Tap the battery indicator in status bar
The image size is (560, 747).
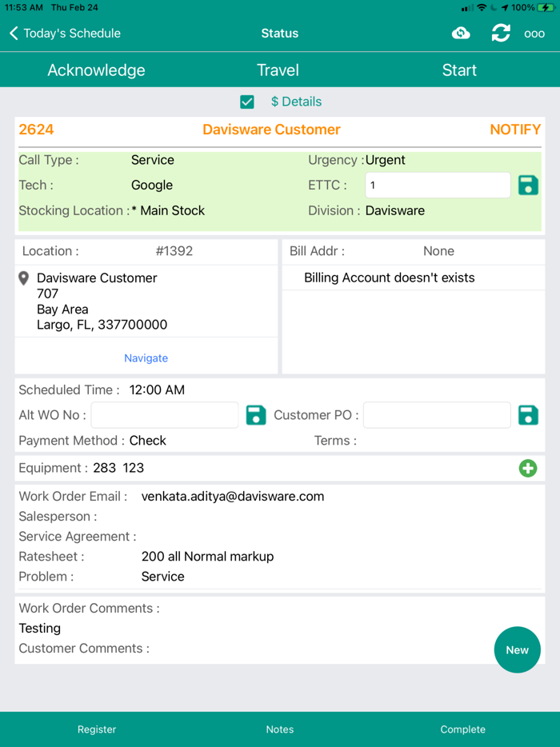pos(546,8)
